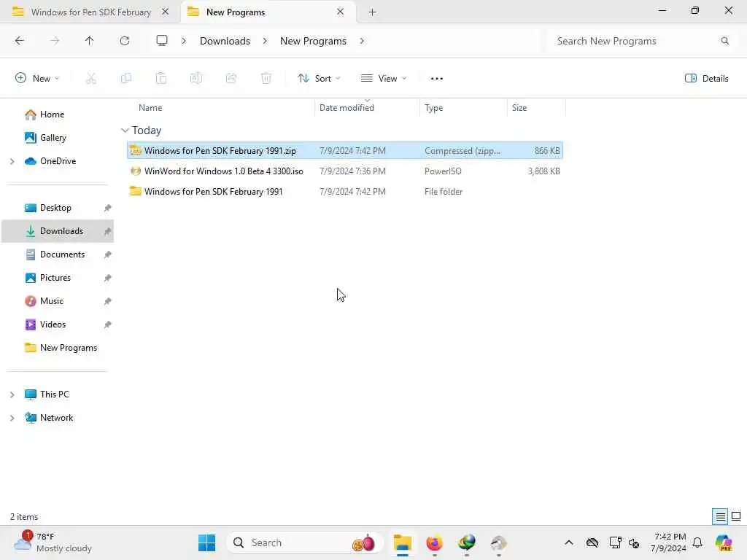Toggle the Details pane
The height and width of the screenshot is (560, 747).
click(706, 79)
